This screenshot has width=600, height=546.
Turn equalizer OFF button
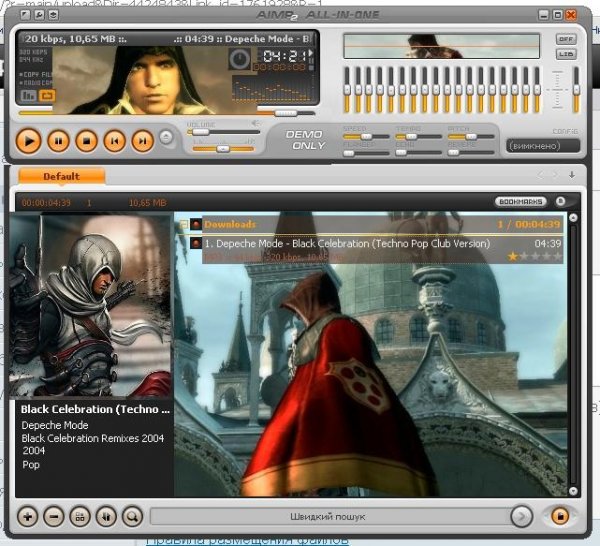point(566,39)
